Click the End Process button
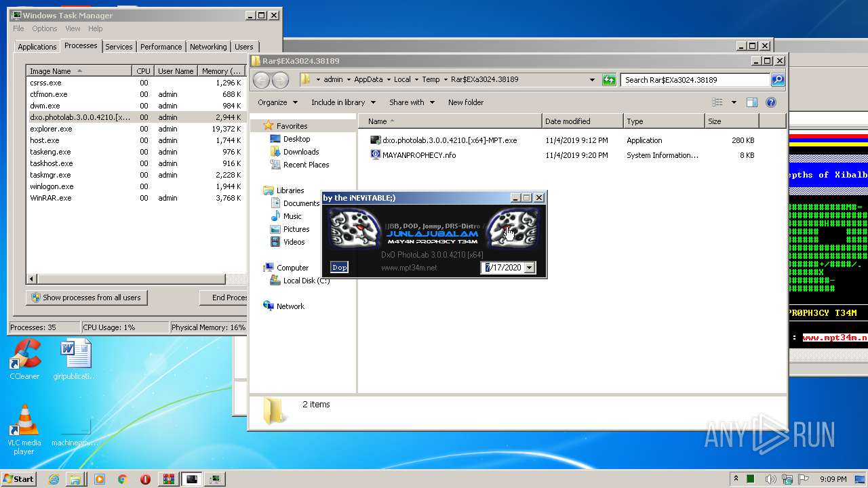 coord(225,298)
